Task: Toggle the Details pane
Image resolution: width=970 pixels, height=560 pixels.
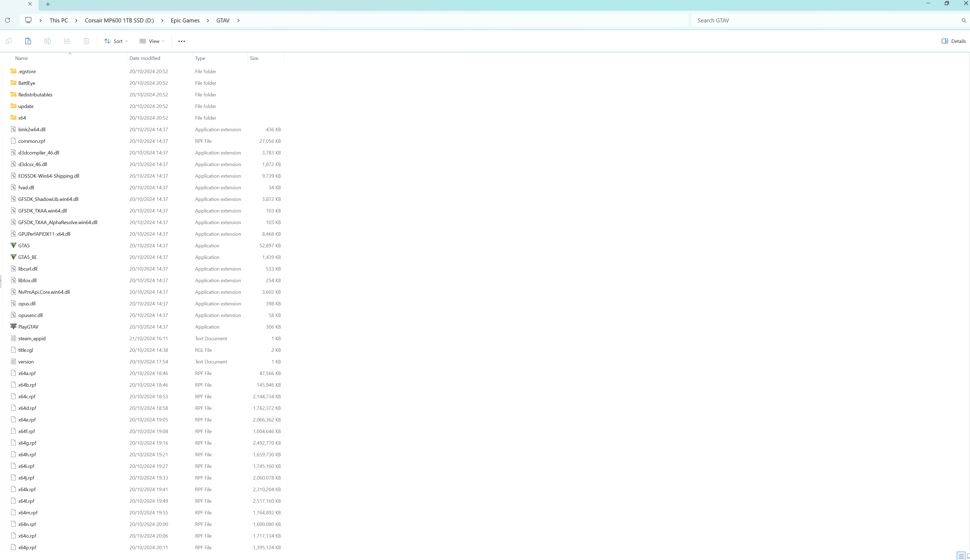Action: pos(954,41)
